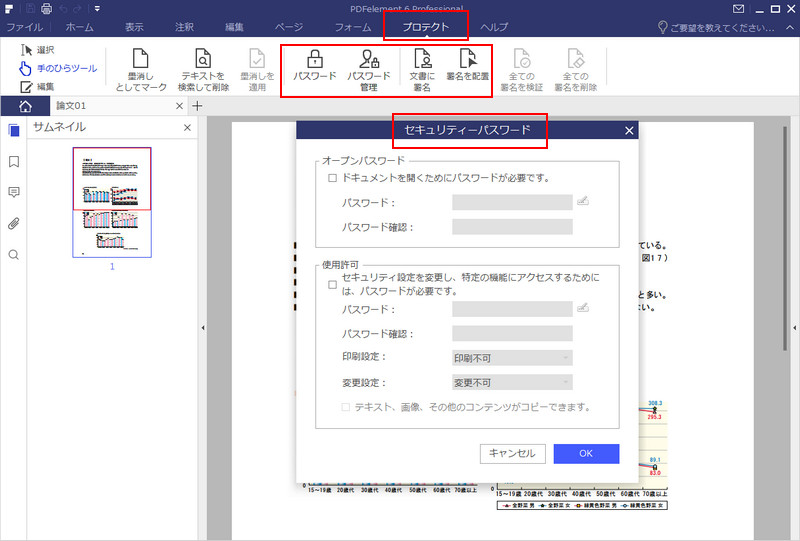The height and width of the screenshot is (541, 800).
Task: Click the Edit (編集) tool
Action: (37, 87)
